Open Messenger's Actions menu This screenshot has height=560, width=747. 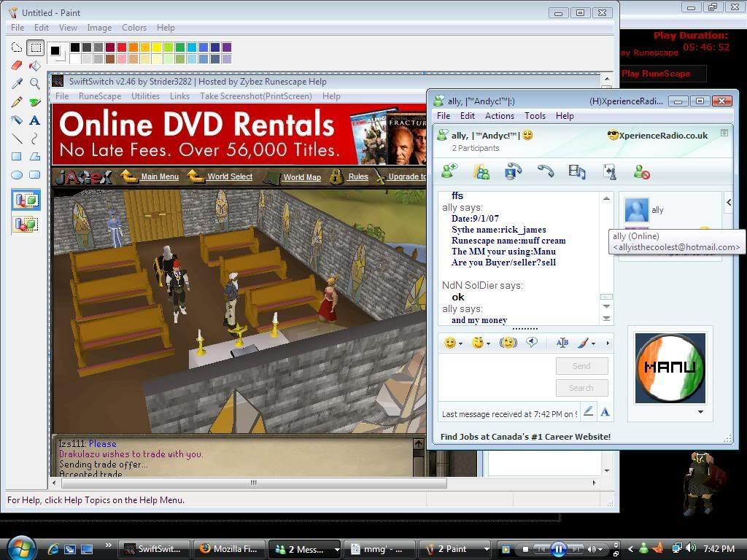click(499, 116)
